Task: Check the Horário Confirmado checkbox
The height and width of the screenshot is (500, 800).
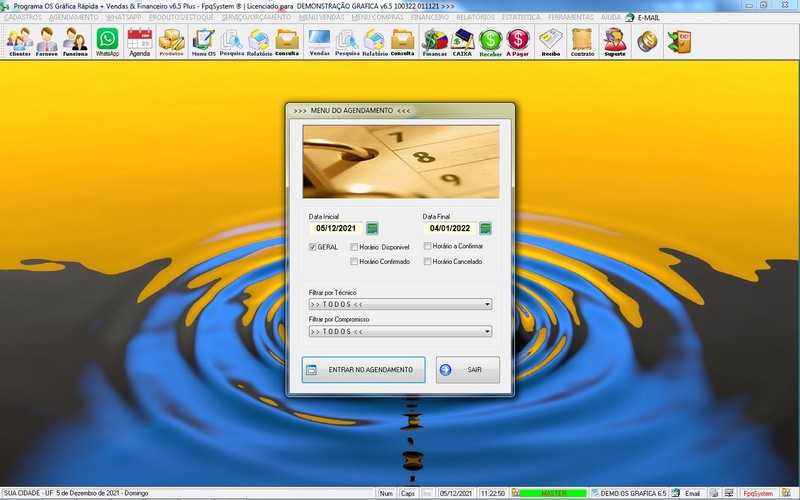Action: [x=354, y=261]
